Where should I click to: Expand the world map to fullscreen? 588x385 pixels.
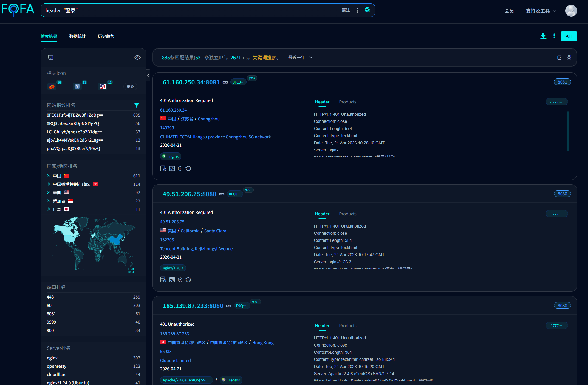point(131,270)
